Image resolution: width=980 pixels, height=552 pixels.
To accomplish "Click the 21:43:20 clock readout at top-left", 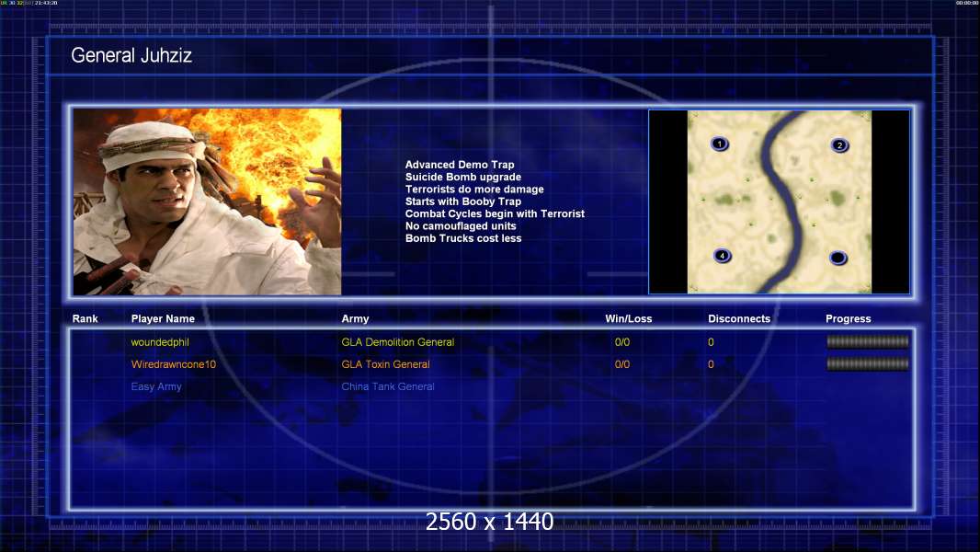I will pyautogui.click(x=46, y=3).
